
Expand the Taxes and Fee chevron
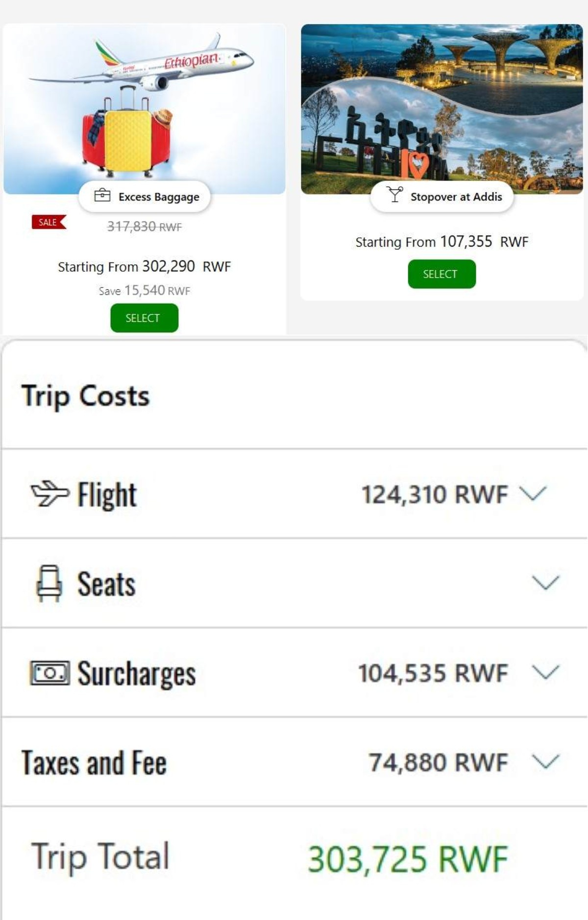click(x=545, y=762)
